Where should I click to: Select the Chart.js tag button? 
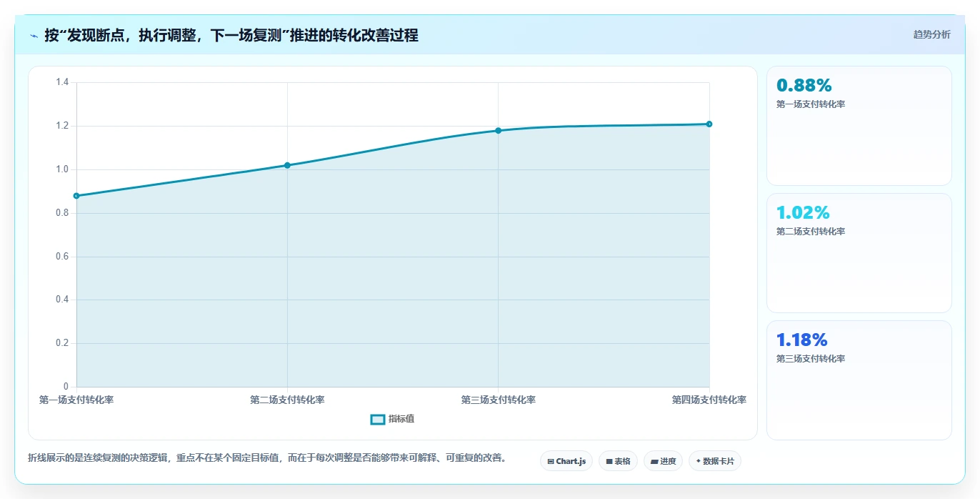tap(566, 461)
